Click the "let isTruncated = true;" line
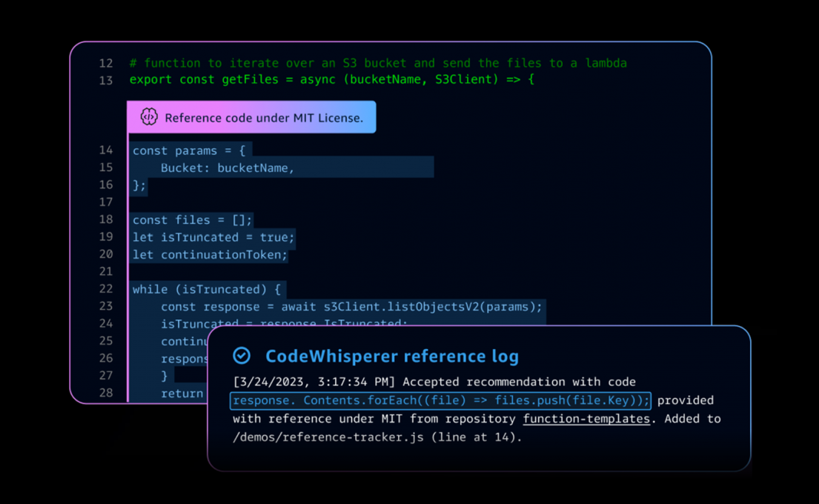This screenshot has height=504, width=819. (x=213, y=237)
